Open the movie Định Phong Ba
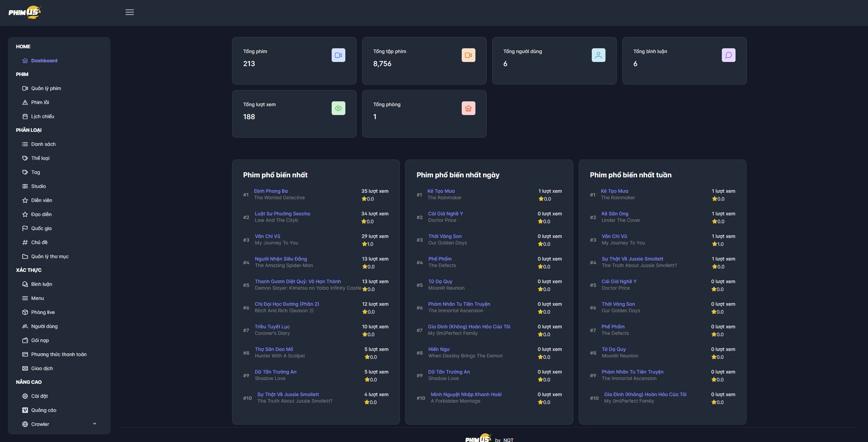The width and height of the screenshot is (868, 442). pos(271,191)
